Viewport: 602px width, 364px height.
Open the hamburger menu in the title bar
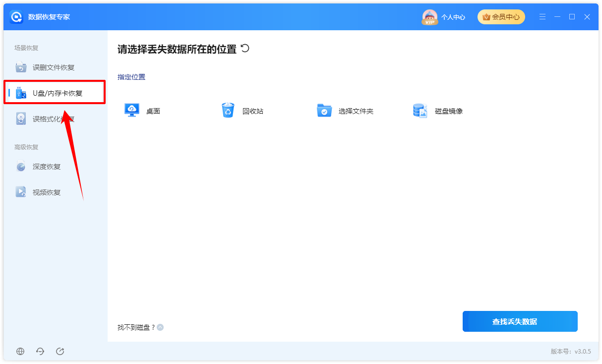pos(542,17)
